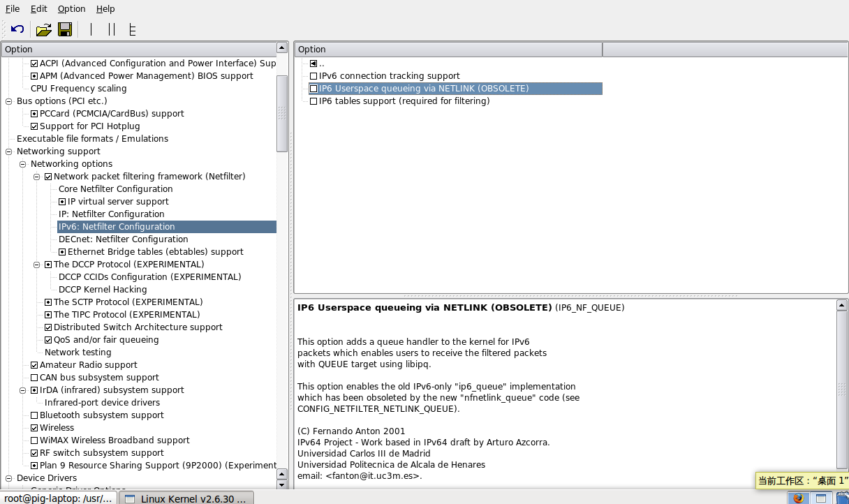Click right pane Option column header
Image resolution: width=849 pixels, height=504 pixels.
(x=448, y=49)
